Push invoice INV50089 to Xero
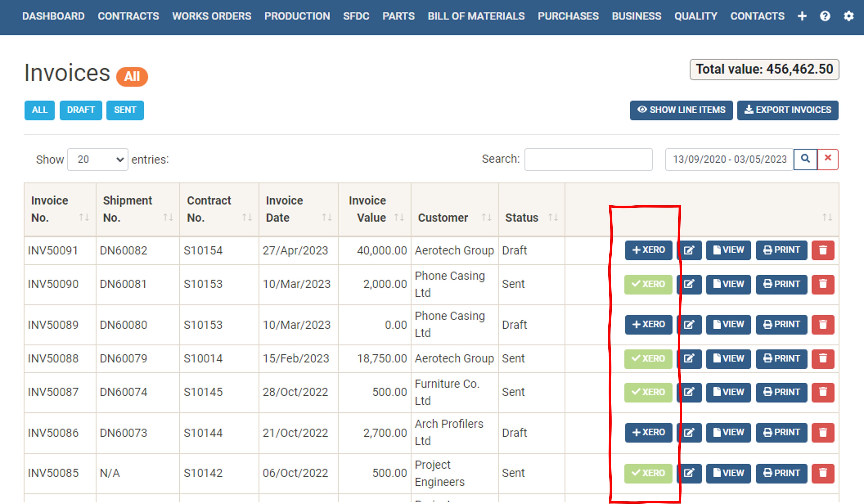Image resolution: width=864 pixels, height=504 pixels. coord(648,325)
